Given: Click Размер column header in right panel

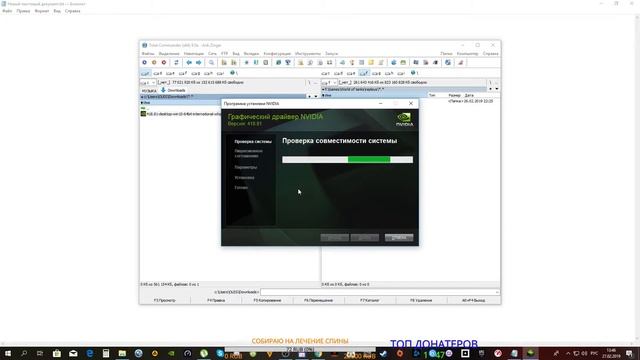Looking at the screenshot, I should [x=454, y=95].
